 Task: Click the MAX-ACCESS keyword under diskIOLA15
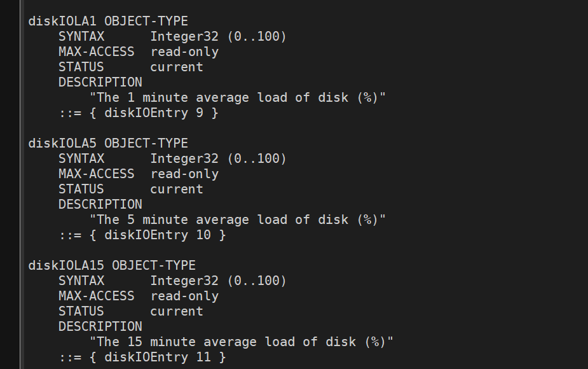tap(97, 296)
